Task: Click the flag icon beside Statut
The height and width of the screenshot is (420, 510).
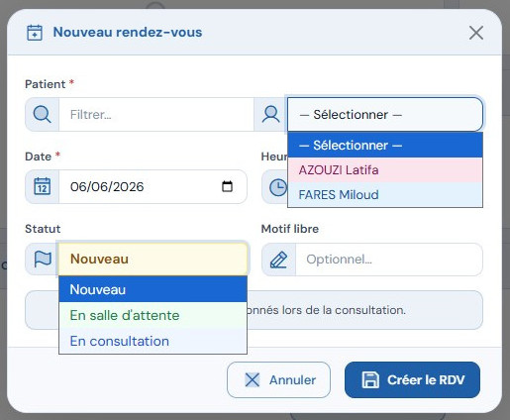Action: [43, 259]
